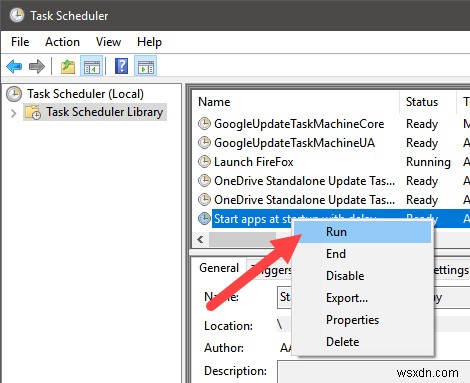Click the clock icon of Launch FireFox
Image resolution: width=470 pixels, height=383 pixels.
(204, 162)
